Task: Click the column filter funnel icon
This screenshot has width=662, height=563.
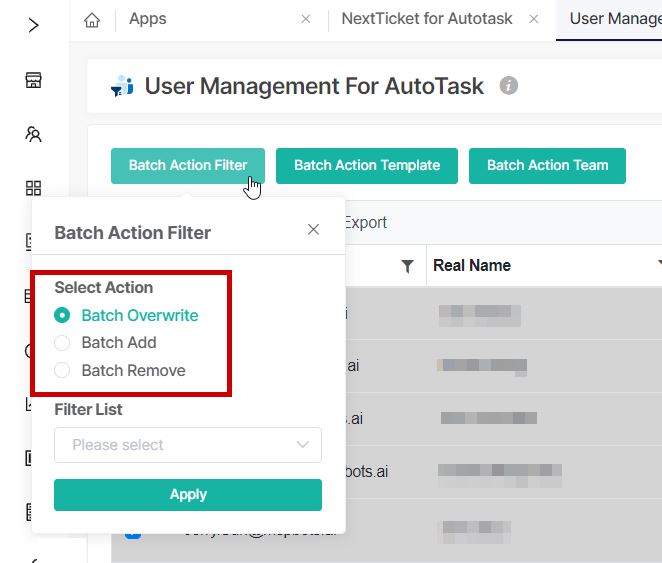Action: 407,266
